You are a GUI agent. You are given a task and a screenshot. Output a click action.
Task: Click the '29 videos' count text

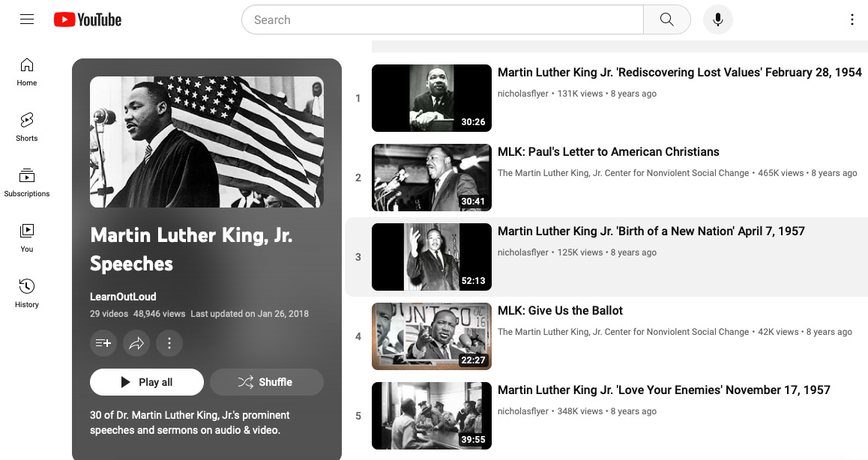pos(109,314)
